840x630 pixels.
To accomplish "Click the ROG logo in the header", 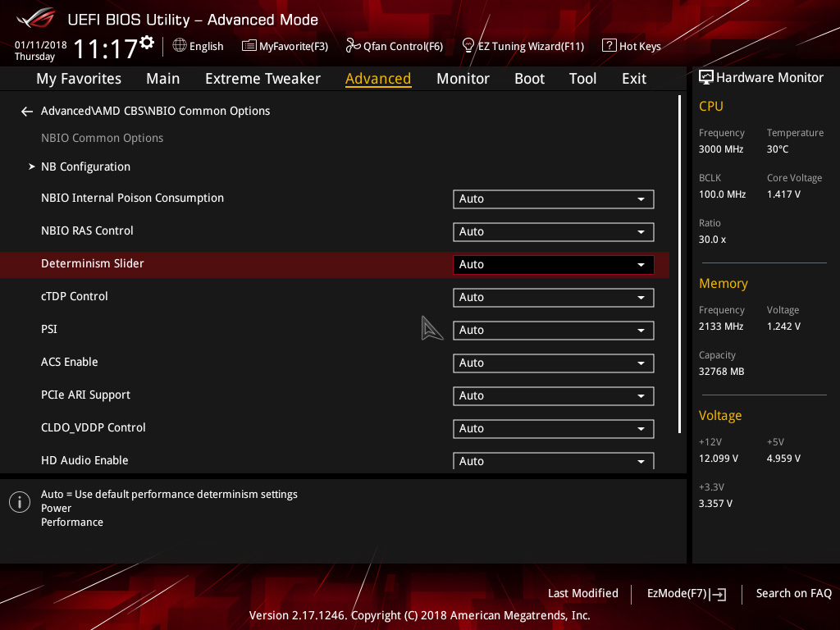I will (x=36, y=18).
